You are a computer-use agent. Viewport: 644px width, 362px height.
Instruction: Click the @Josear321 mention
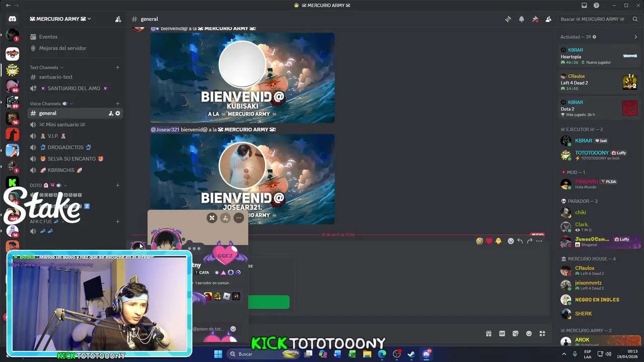[165, 129]
